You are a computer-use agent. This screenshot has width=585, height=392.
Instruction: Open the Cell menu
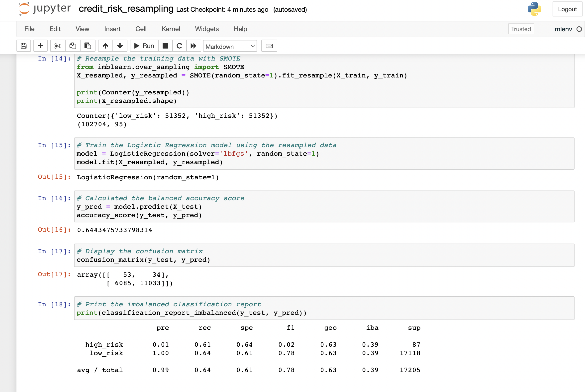tap(141, 29)
